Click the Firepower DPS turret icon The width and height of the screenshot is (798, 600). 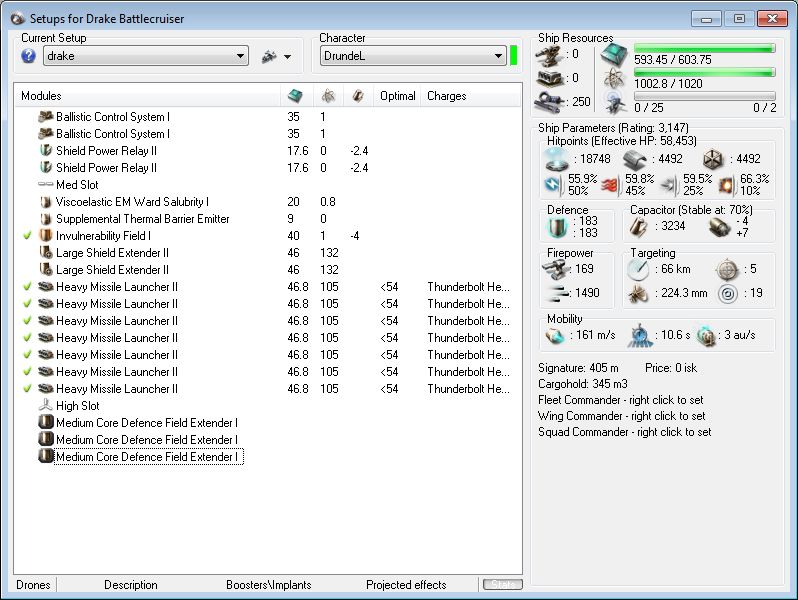coord(556,269)
